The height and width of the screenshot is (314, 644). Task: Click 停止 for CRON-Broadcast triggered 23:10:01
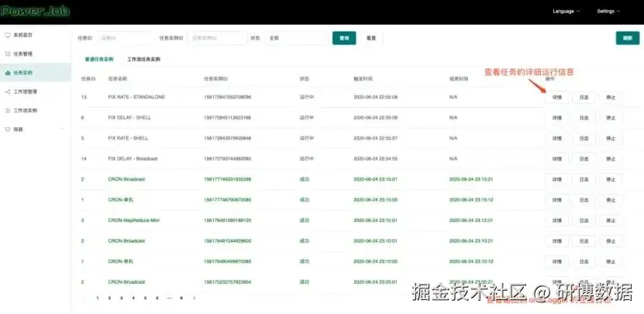(611, 241)
